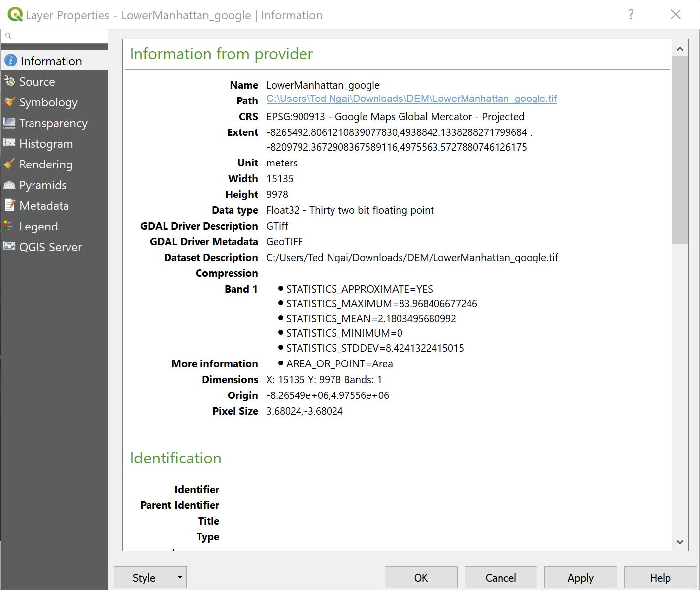The height and width of the screenshot is (591, 700).
Task: Click the scrollbar down arrow
Action: [x=680, y=542]
